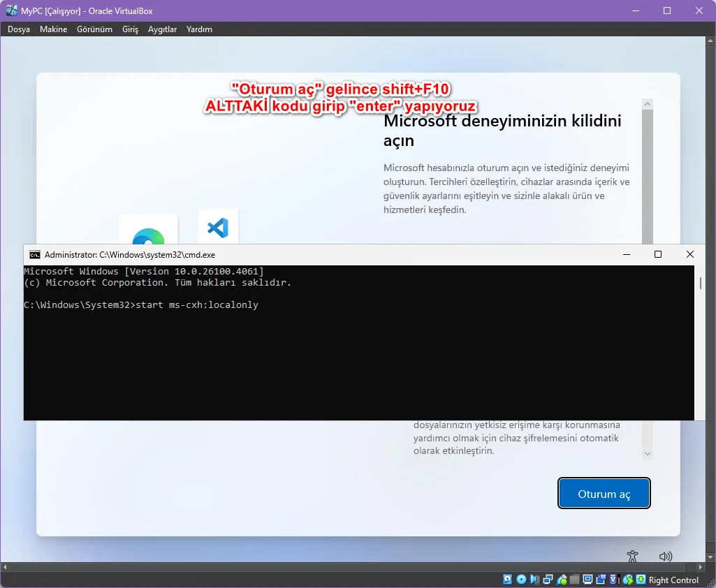Minimize the cmd.exe window

pyautogui.click(x=627, y=254)
